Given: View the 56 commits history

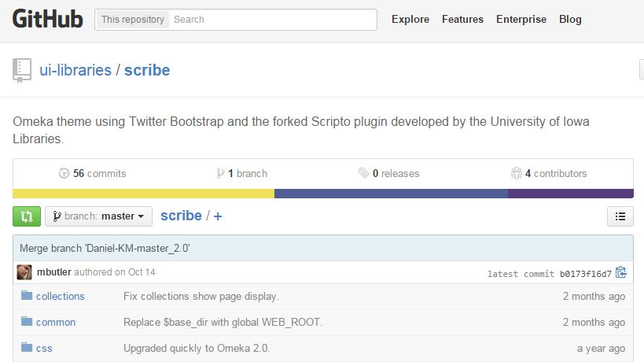Looking at the screenshot, I should [93, 173].
